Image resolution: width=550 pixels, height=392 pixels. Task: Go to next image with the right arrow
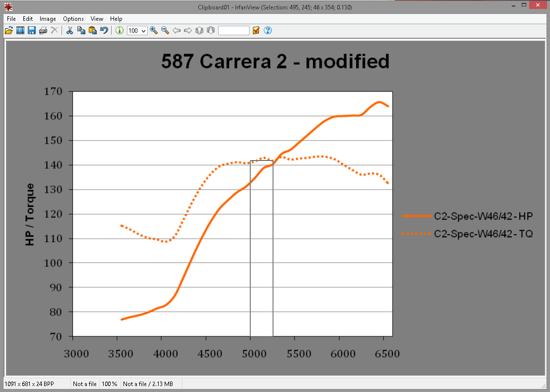click(x=188, y=31)
